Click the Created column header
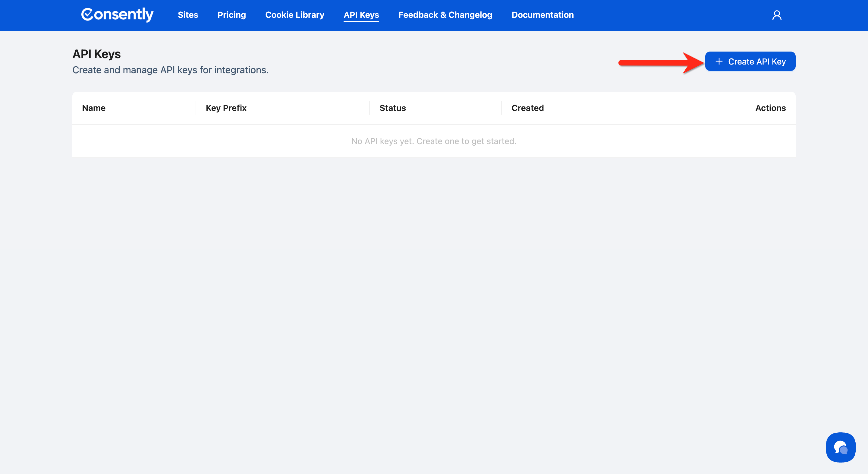Viewport: 868px width, 474px height. 527,108
